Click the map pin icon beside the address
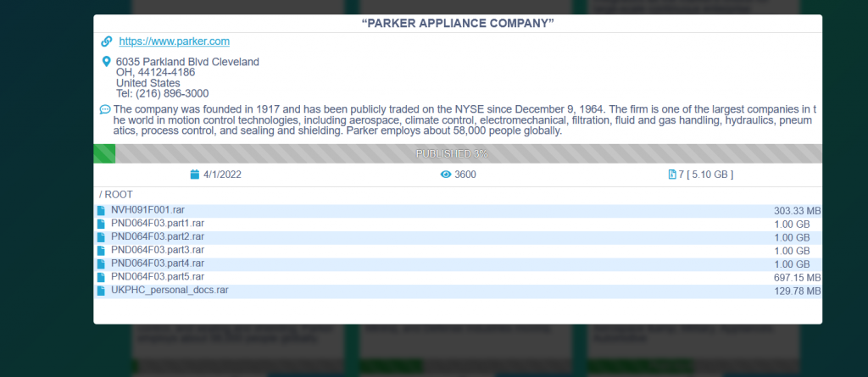The image size is (868, 377). pos(106,62)
